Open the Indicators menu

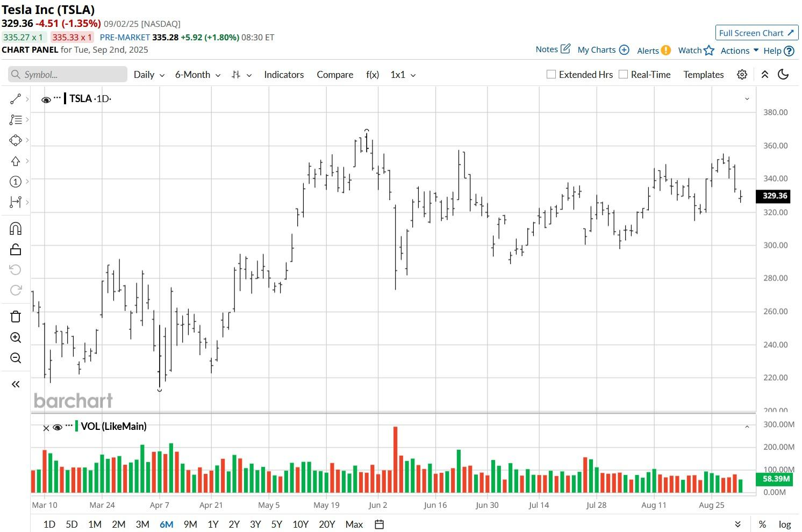pyautogui.click(x=284, y=75)
